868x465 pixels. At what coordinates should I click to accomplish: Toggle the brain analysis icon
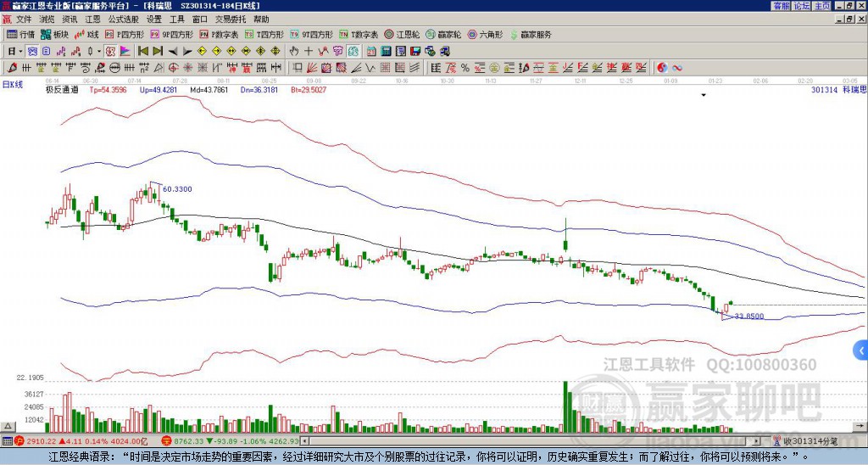pos(353,52)
